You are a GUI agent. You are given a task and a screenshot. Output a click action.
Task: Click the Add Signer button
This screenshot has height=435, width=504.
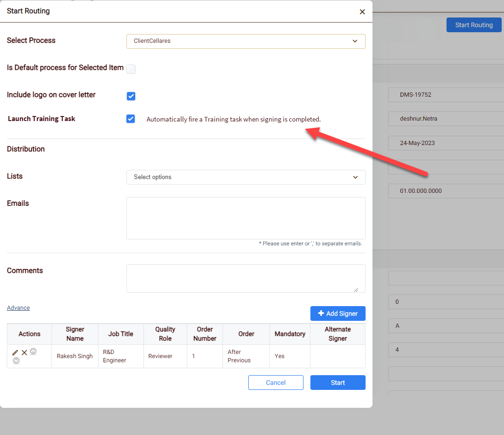(x=338, y=313)
